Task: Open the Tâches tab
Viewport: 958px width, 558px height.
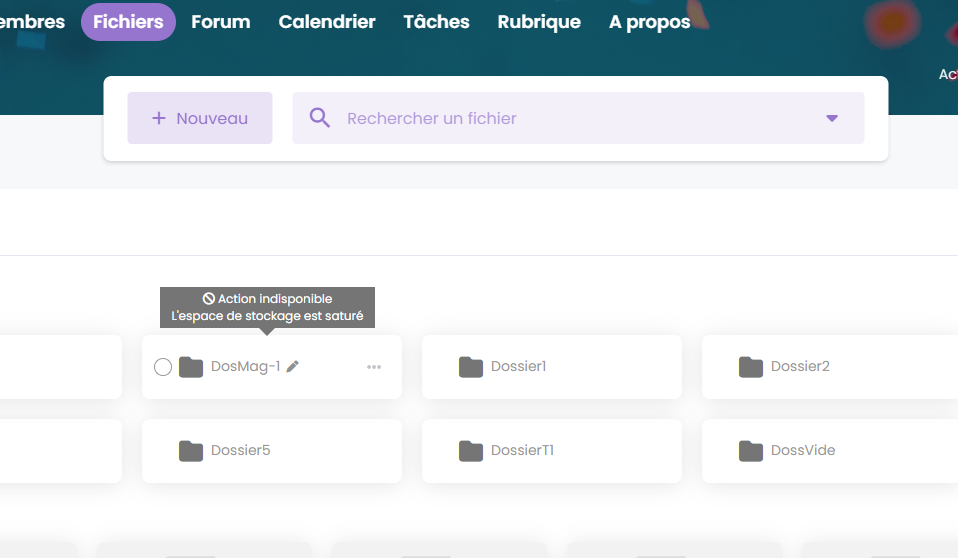Action: 436,22
